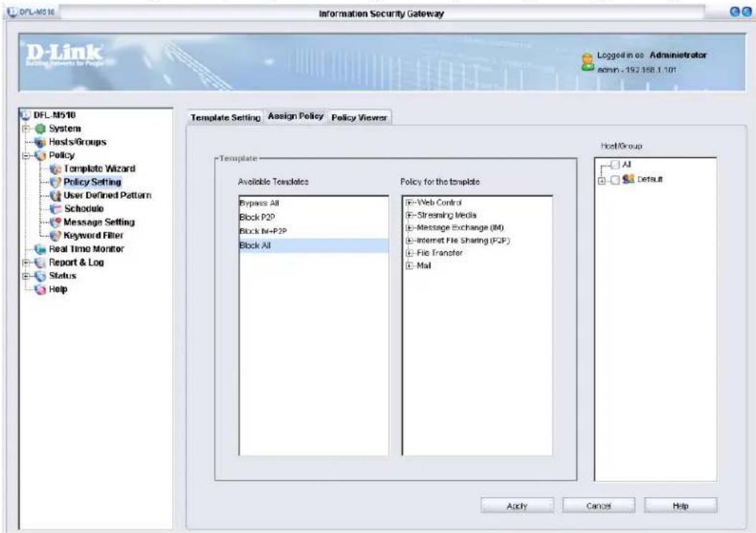The width and height of the screenshot is (756, 533).
Task: Expand the Web Control policy node
Action: tap(410, 202)
